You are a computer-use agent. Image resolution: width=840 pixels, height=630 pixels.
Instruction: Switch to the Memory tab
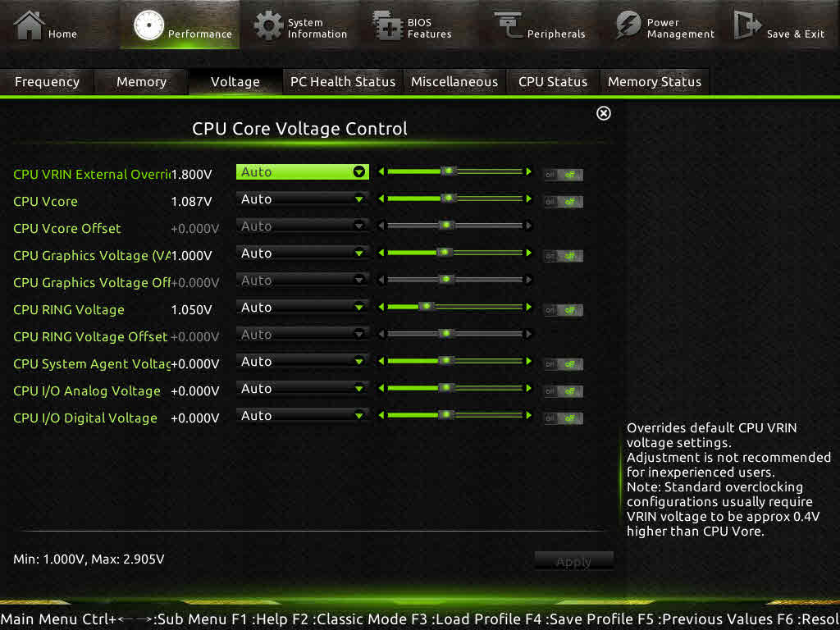pyautogui.click(x=141, y=81)
